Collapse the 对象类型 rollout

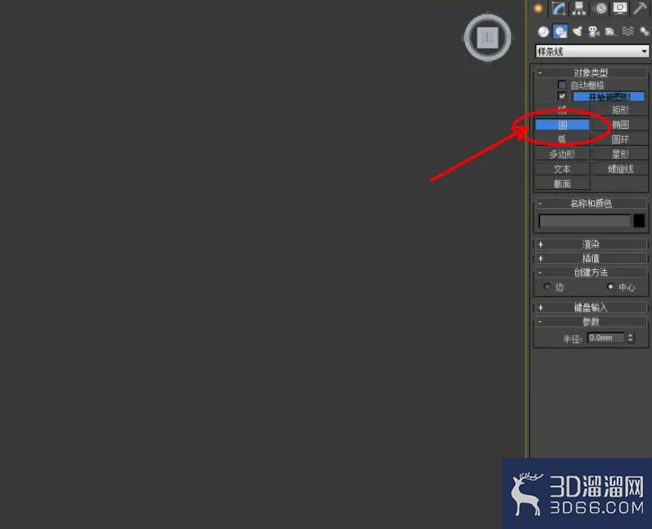point(590,73)
